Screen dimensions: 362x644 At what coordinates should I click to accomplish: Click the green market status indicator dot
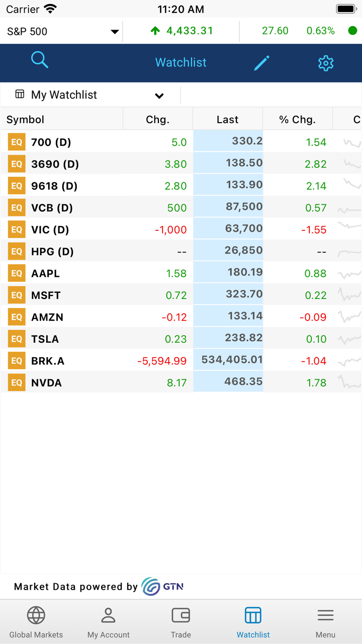(352, 31)
